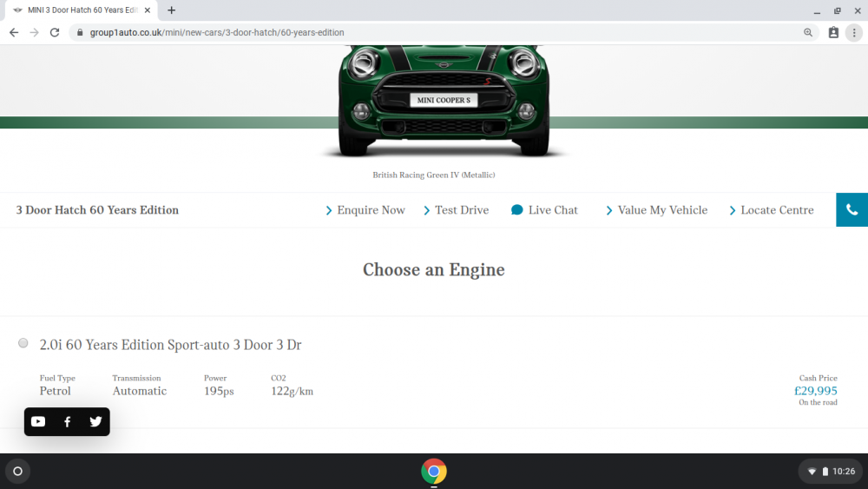Viewport: 868px width, 489px height.
Task: Open the ChromeOS launcher circle
Action: [17, 472]
